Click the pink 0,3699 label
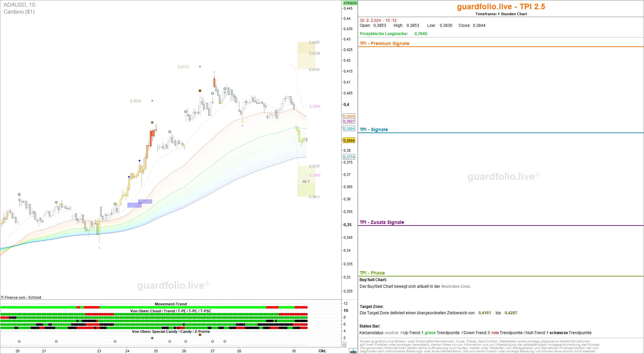 point(315,175)
